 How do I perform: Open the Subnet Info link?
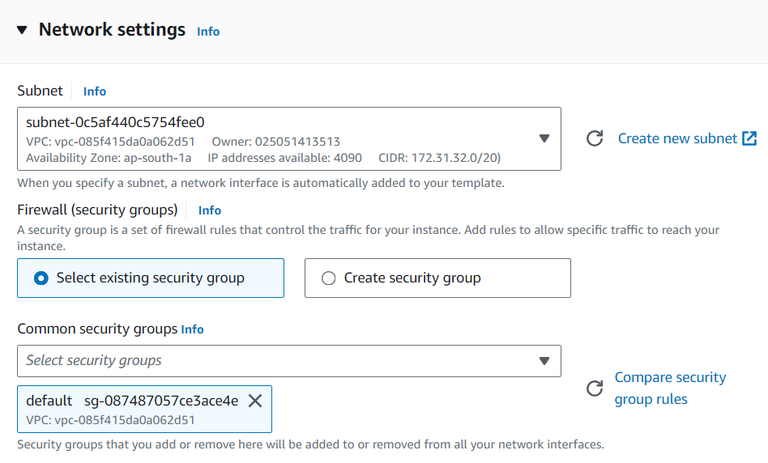pyautogui.click(x=94, y=91)
